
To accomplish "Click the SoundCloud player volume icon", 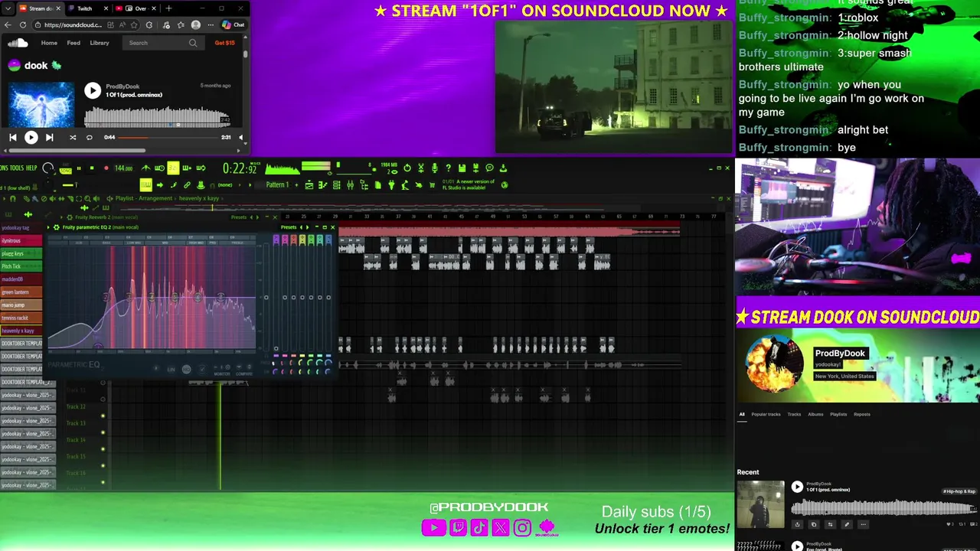I will pos(241,138).
